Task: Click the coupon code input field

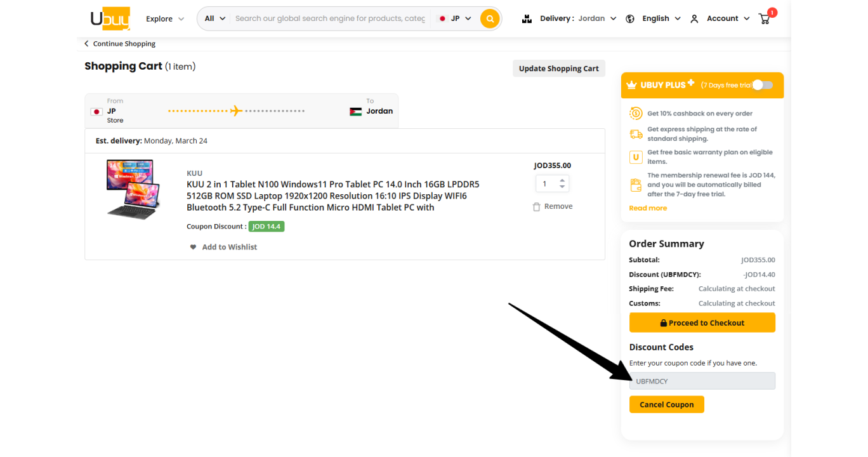Action: pyautogui.click(x=702, y=381)
